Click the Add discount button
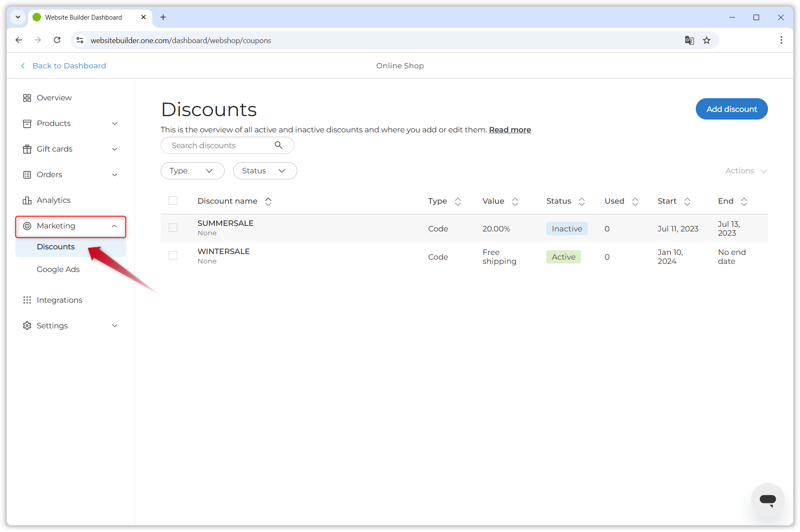The height and width of the screenshot is (532, 800). pyautogui.click(x=731, y=109)
